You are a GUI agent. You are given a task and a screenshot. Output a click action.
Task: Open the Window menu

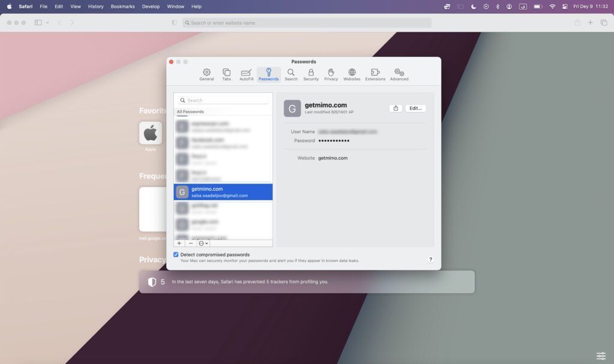(176, 6)
